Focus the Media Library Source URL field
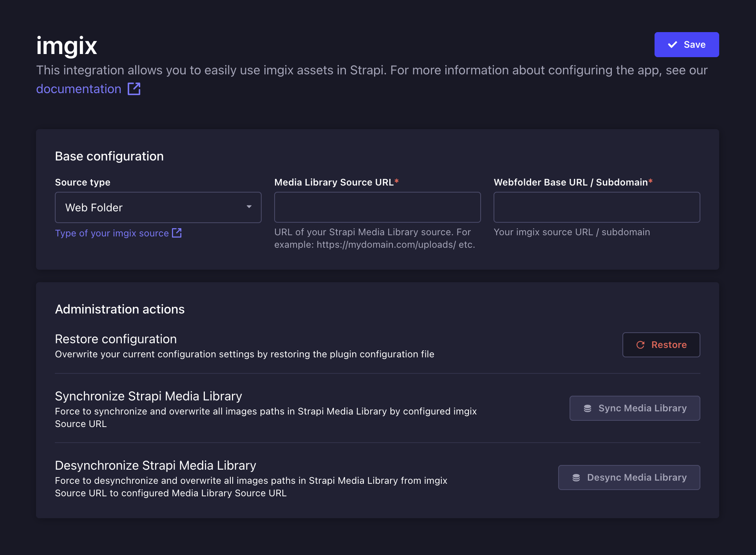 pyautogui.click(x=377, y=207)
